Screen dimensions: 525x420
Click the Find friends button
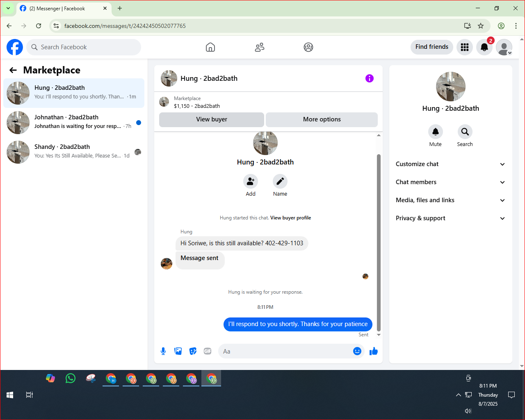432,47
